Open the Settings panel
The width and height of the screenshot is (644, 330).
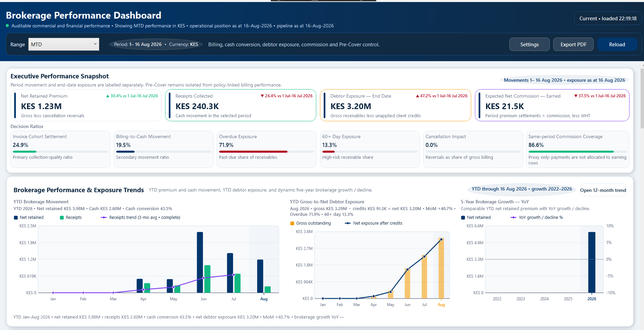tap(529, 44)
